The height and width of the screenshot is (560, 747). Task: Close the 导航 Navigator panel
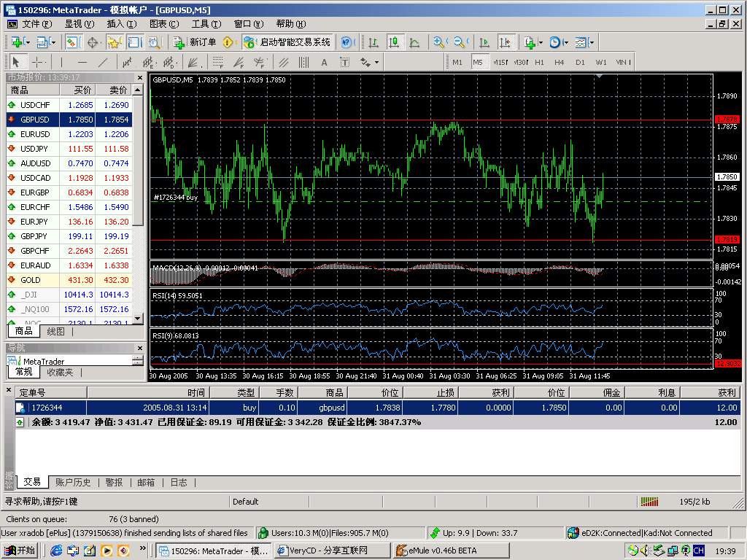click(139, 348)
